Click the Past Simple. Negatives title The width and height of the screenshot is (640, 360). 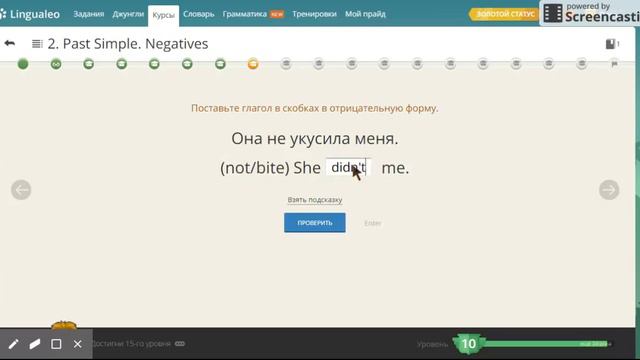pyautogui.click(x=128, y=44)
